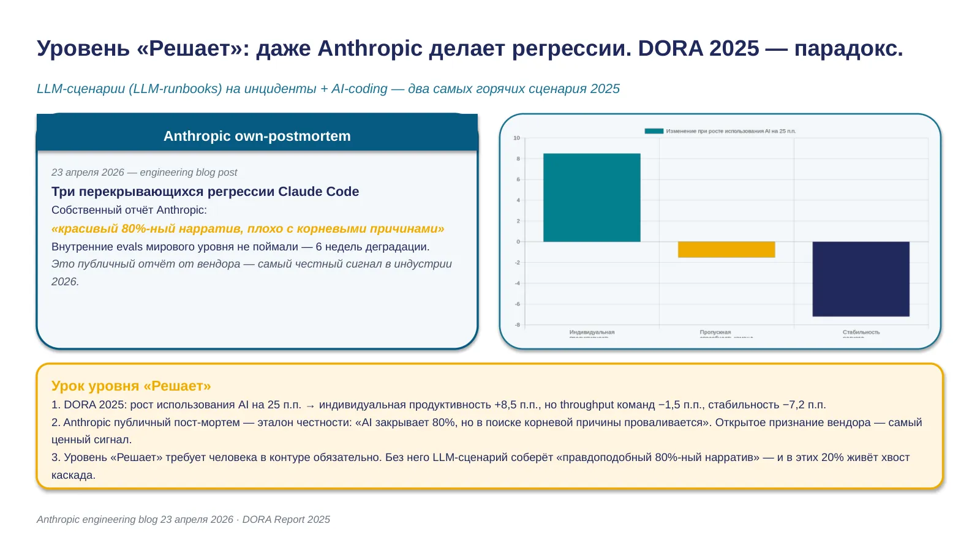Image resolution: width=980 pixels, height=551 pixels.
Task: Select the yellow throughput bar in the chart
Action: click(x=726, y=250)
